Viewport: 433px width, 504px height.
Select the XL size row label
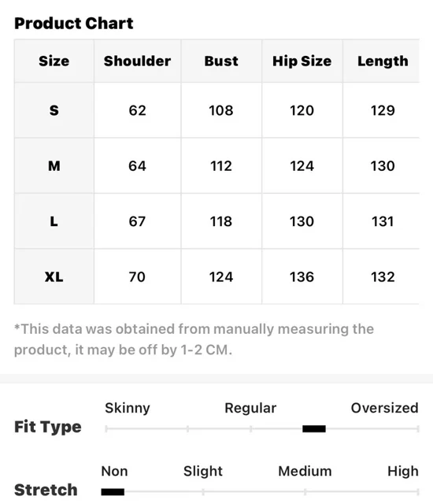pos(54,276)
